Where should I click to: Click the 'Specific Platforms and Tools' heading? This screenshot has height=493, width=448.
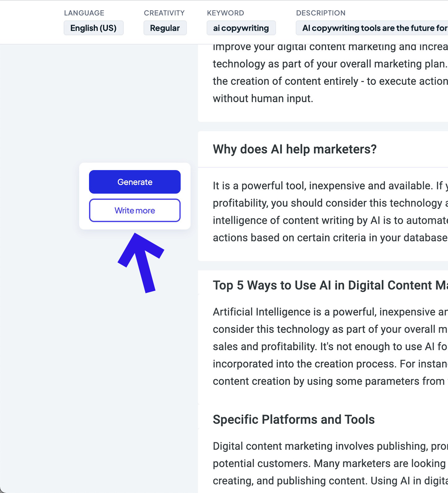click(x=293, y=420)
